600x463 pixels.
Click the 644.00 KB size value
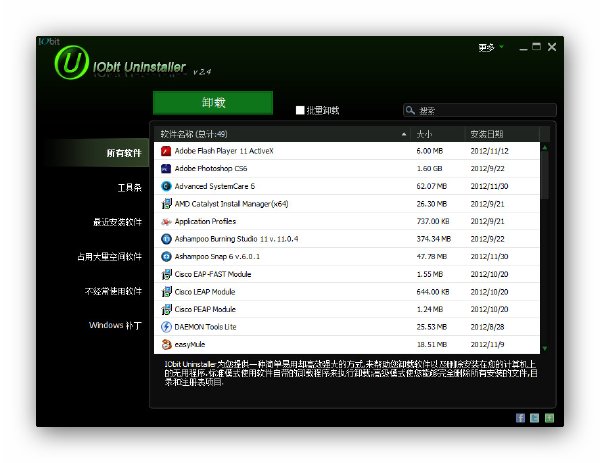[433, 292]
